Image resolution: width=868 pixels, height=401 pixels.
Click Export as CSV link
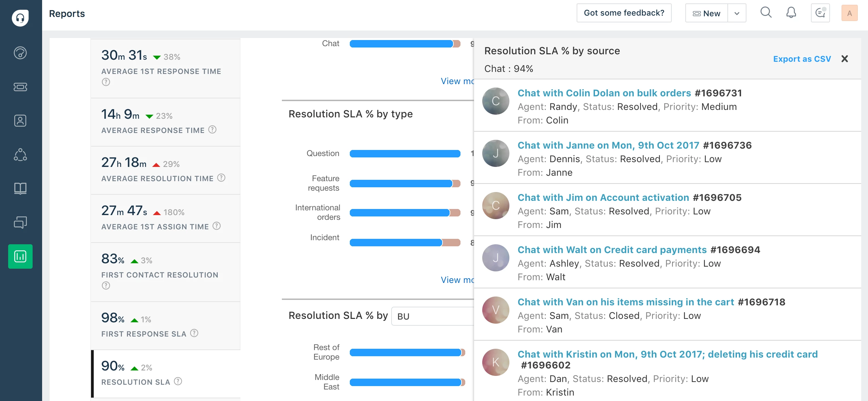802,59
